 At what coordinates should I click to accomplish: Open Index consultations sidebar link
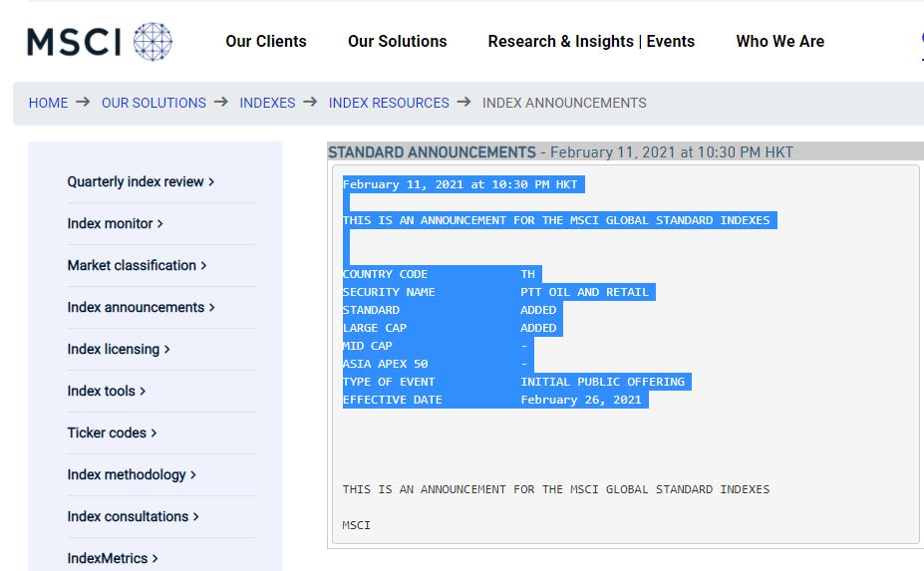click(x=134, y=516)
